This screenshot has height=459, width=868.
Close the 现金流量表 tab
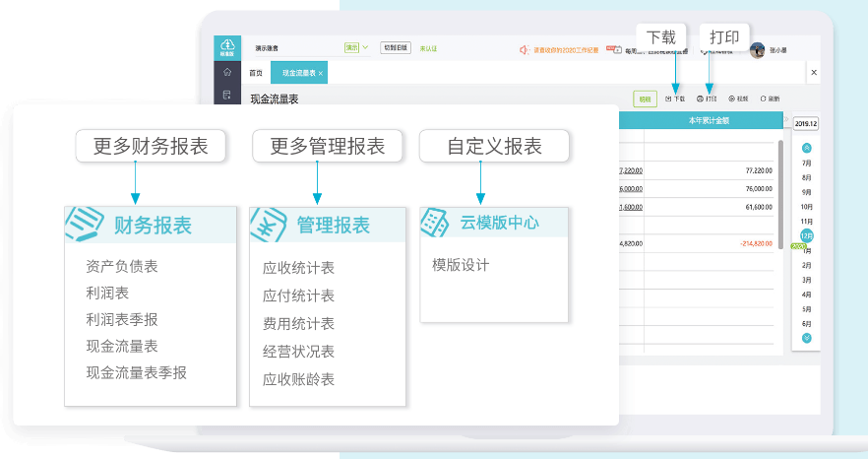321,74
